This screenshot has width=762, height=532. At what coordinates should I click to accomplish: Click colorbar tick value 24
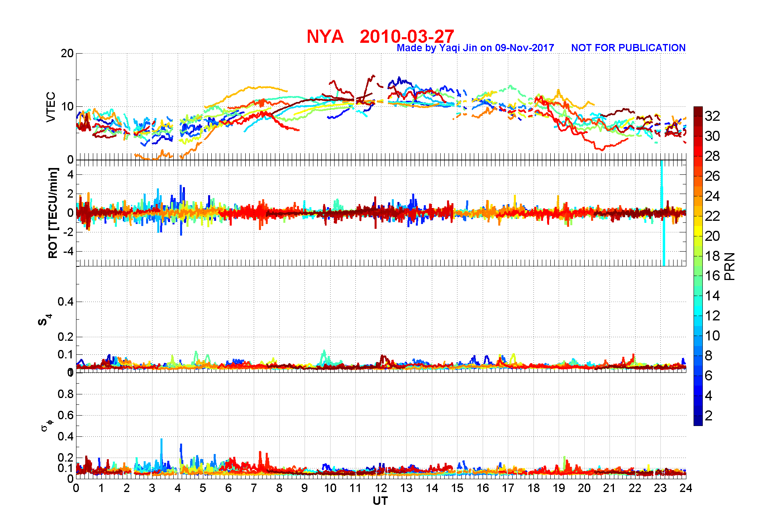pyautogui.click(x=712, y=196)
